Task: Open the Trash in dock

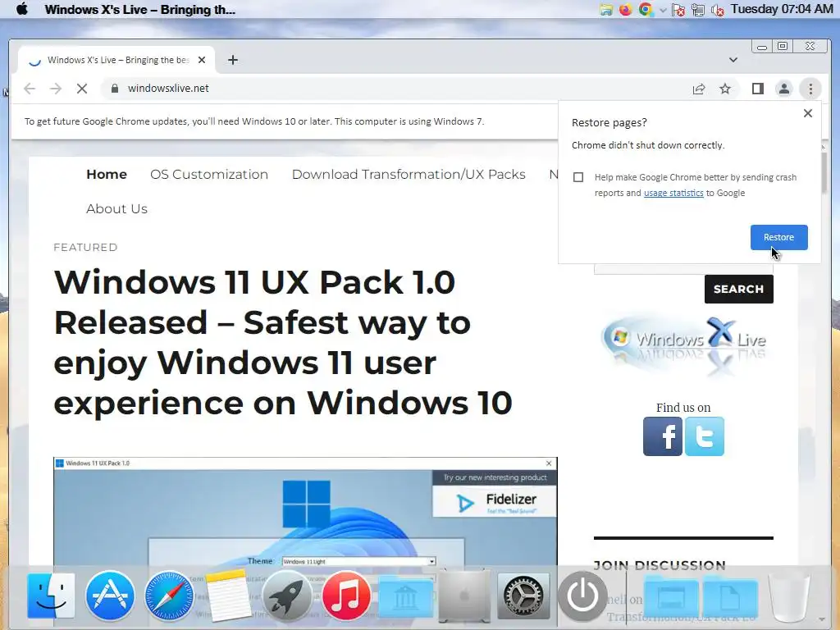Action: click(x=788, y=597)
